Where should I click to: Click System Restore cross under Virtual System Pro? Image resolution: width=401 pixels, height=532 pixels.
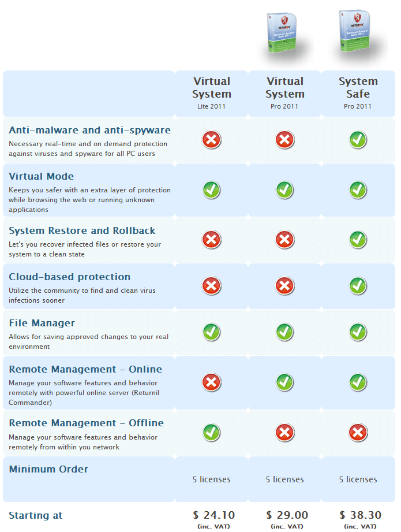click(284, 240)
